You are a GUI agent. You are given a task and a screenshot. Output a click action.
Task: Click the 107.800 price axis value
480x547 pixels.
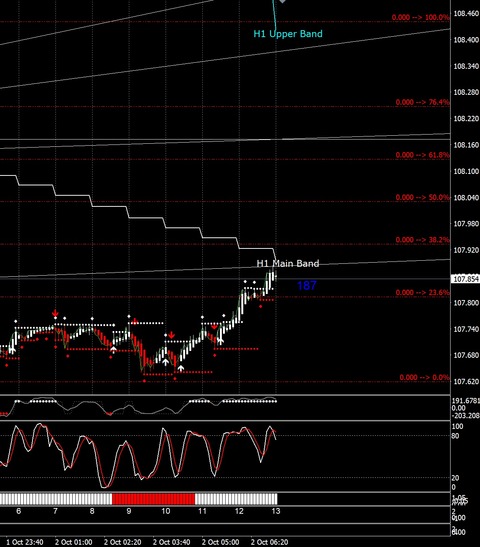466,302
